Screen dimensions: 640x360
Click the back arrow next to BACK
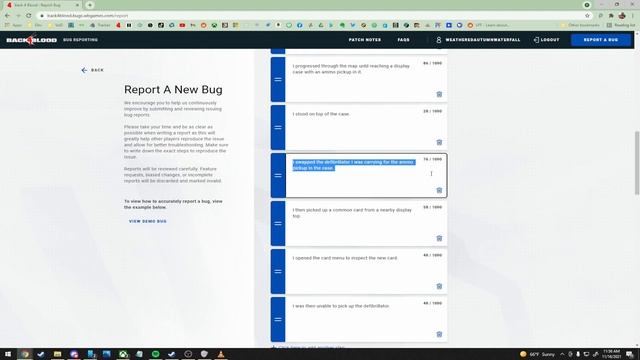pyautogui.click(x=84, y=70)
